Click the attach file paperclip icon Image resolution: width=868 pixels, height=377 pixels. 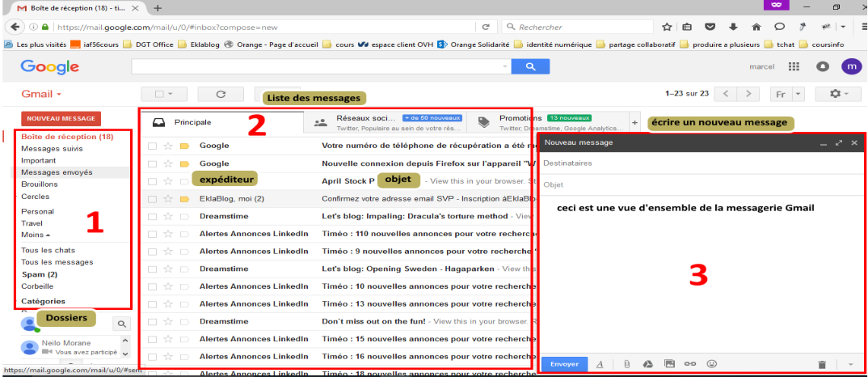coord(626,364)
